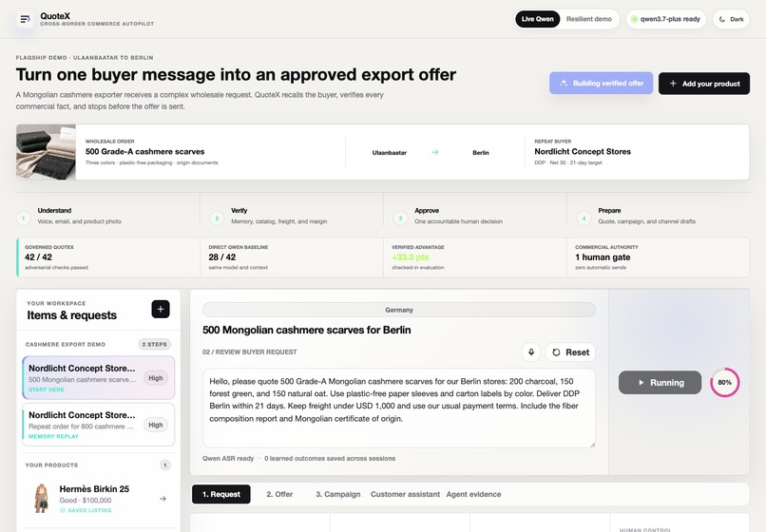Viewport: 766px width, 532px height.
Task: Click the 500 Grade-A cashmere scarves order title
Action: pos(145,151)
